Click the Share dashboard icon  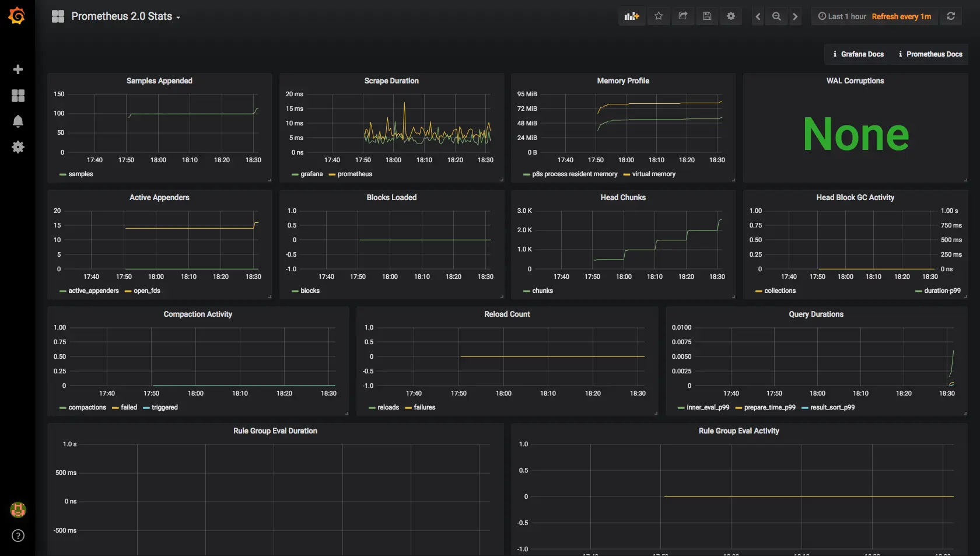[682, 16]
